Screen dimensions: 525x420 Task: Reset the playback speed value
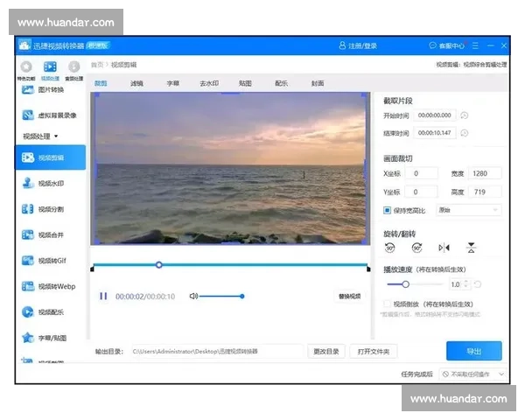tap(478, 284)
